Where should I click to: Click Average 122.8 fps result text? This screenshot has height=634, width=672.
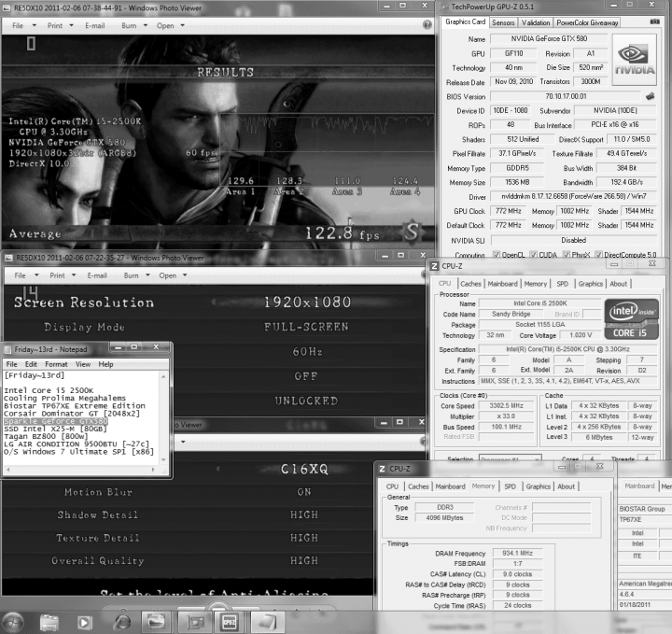coord(342,233)
